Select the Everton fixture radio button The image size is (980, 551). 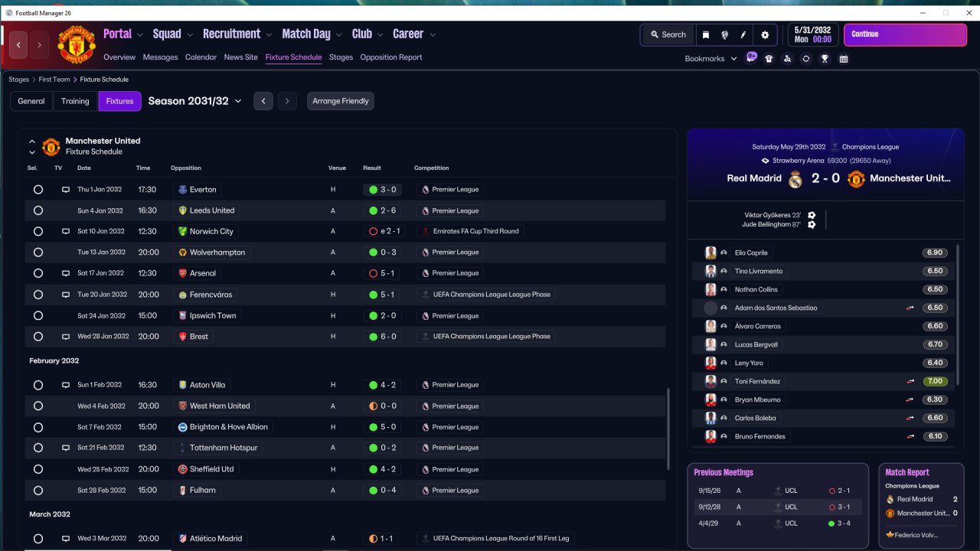(x=38, y=190)
